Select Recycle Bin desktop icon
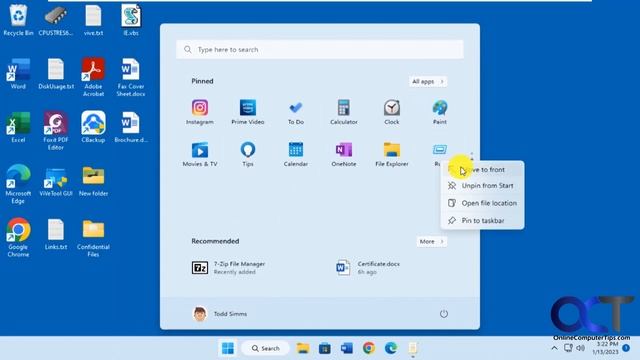The height and width of the screenshot is (360, 640). [18, 20]
